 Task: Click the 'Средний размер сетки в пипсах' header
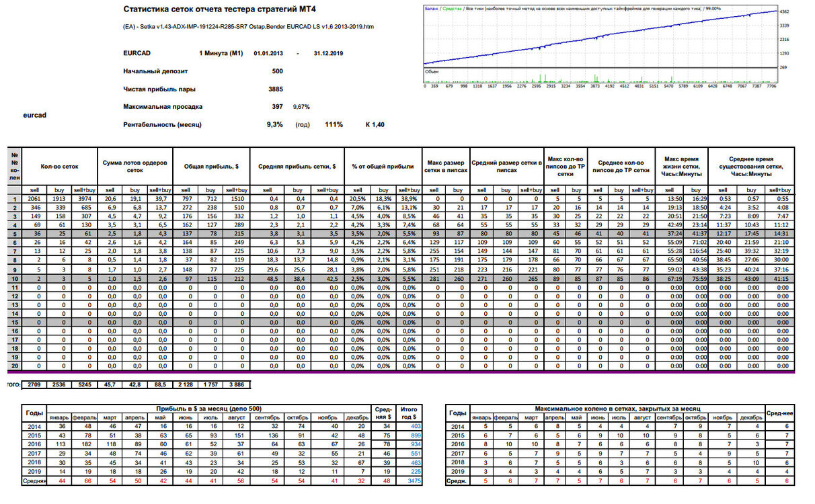tap(506, 167)
